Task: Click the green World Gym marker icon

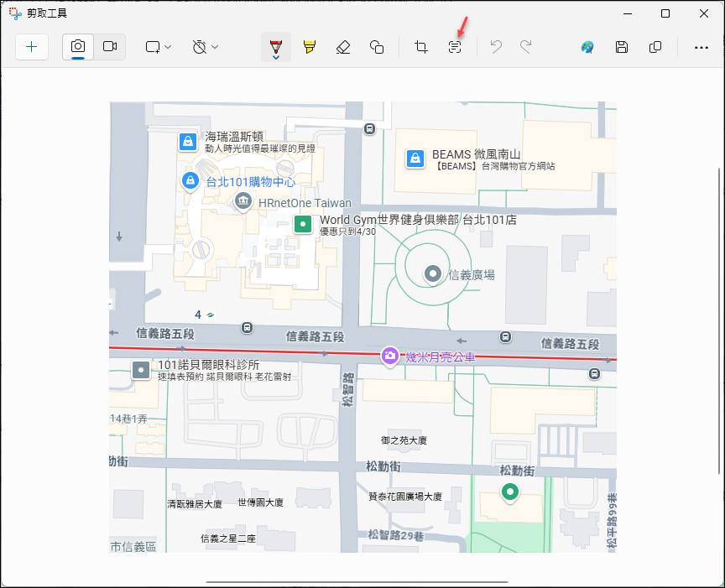Action: (303, 225)
